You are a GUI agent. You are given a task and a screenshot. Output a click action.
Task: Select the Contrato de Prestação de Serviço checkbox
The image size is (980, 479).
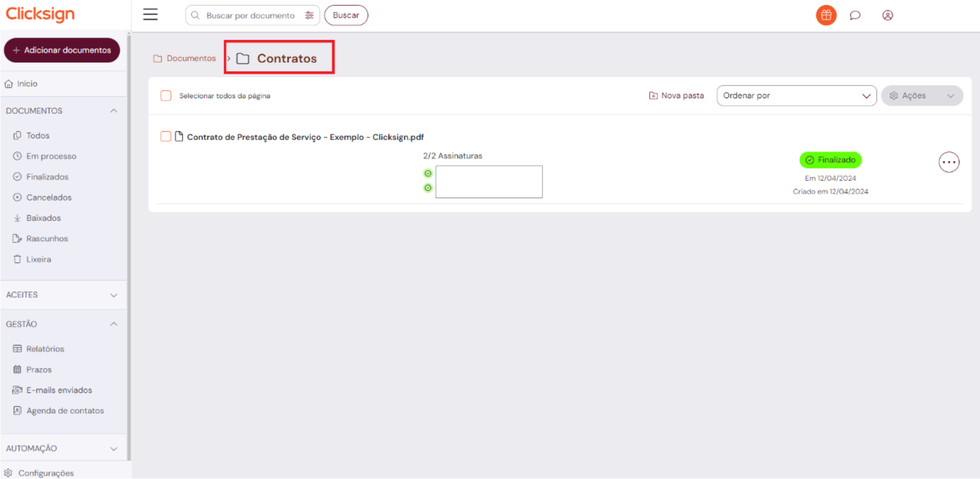tap(166, 137)
